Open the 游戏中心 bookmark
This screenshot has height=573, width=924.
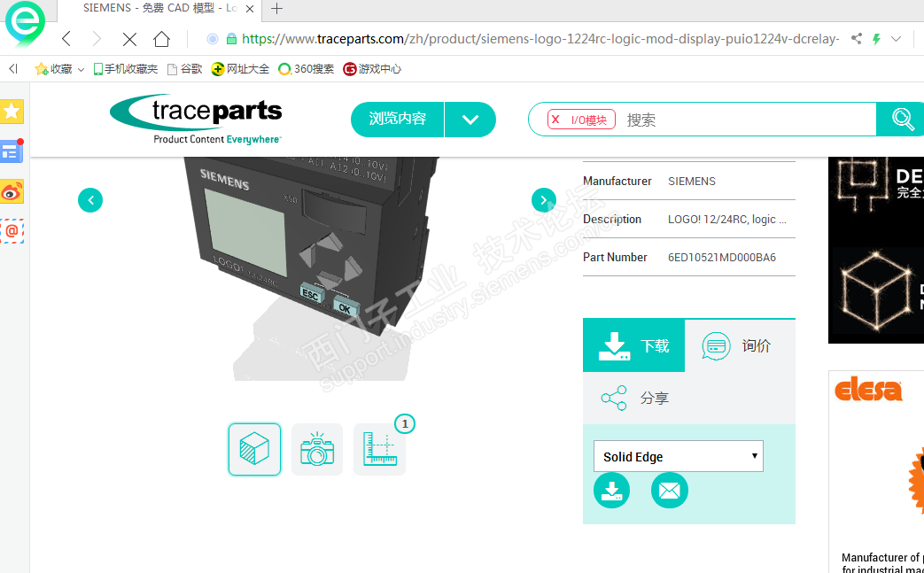click(372, 69)
